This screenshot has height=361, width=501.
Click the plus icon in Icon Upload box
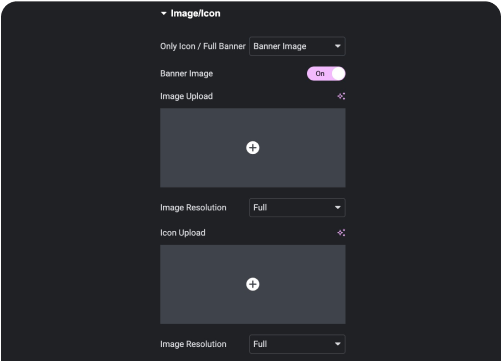(253, 284)
